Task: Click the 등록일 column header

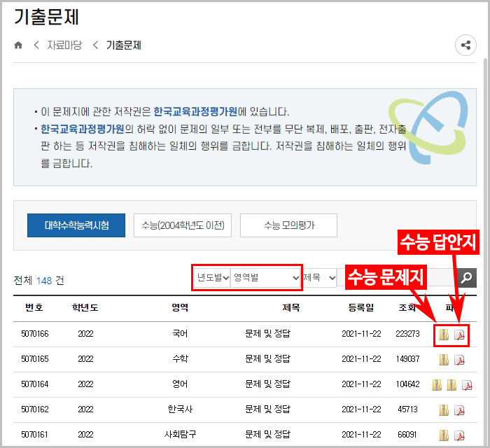Action: [361, 308]
